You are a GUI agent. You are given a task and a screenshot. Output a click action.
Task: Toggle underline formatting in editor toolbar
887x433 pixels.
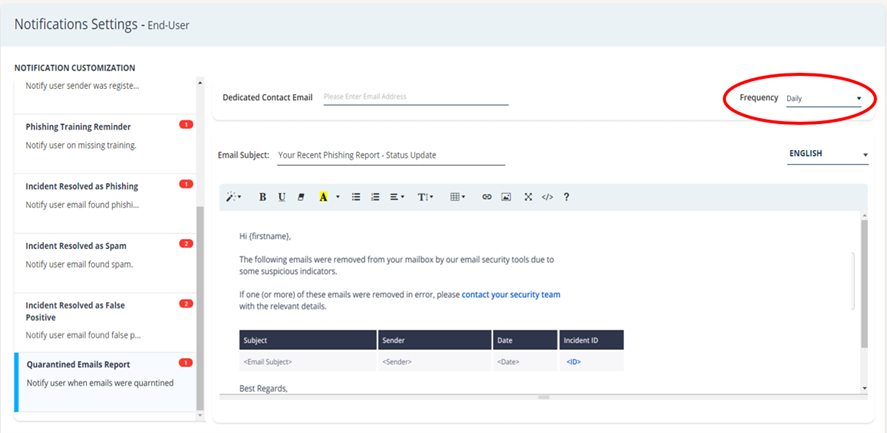[x=282, y=197]
